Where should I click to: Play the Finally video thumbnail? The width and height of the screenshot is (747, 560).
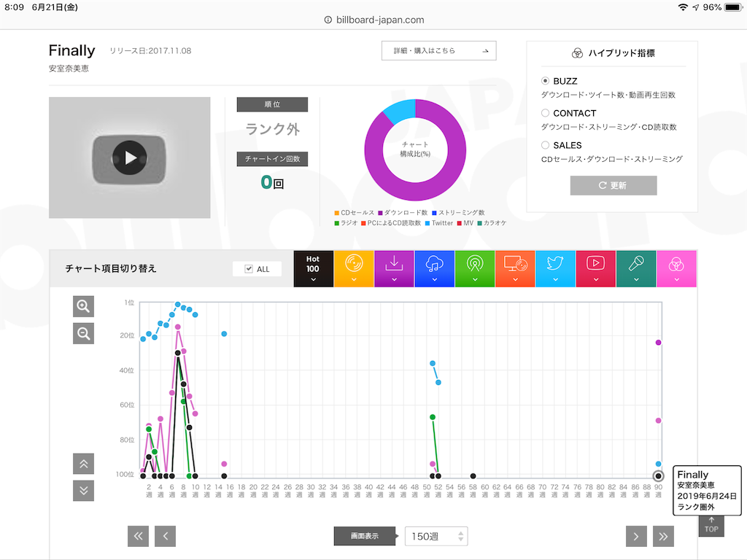point(130,157)
